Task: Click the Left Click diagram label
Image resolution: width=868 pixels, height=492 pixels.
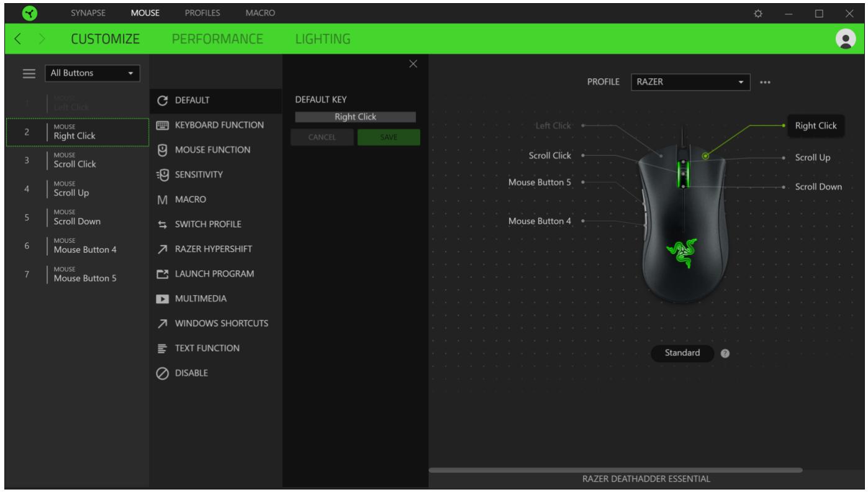Action: 553,125
